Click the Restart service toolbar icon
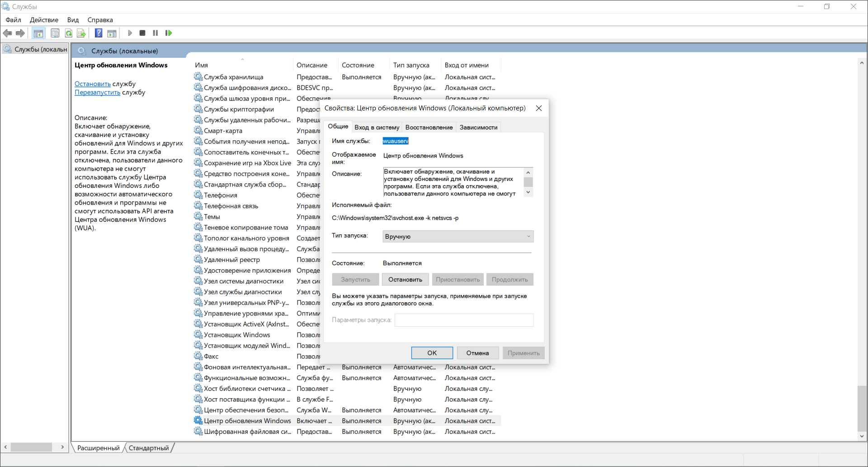The image size is (868, 467). [169, 33]
